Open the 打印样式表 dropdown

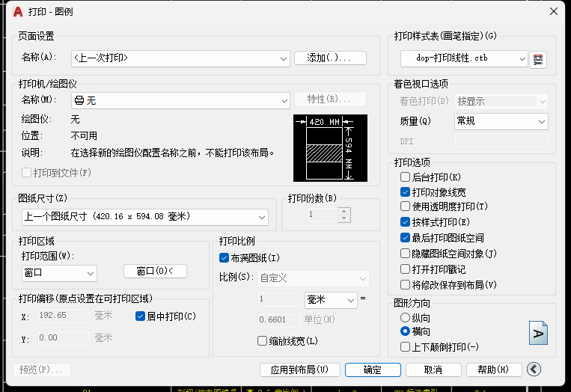click(464, 58)
